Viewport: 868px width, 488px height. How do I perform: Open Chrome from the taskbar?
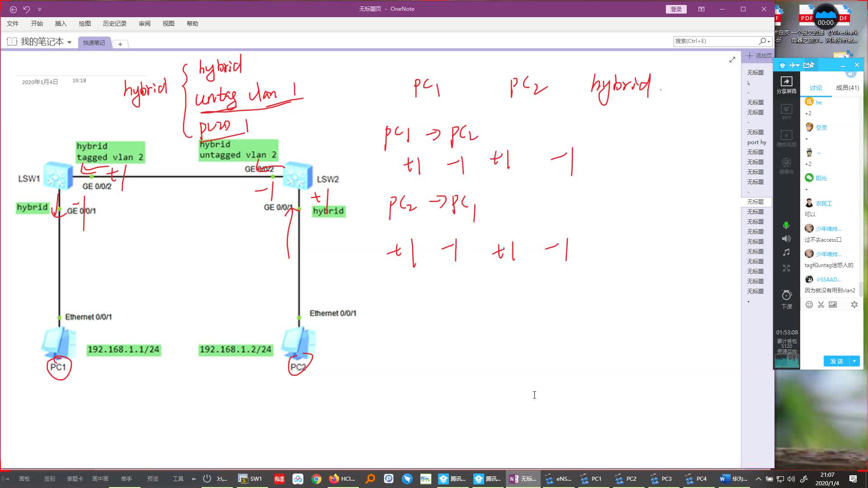tap(316, 479)
